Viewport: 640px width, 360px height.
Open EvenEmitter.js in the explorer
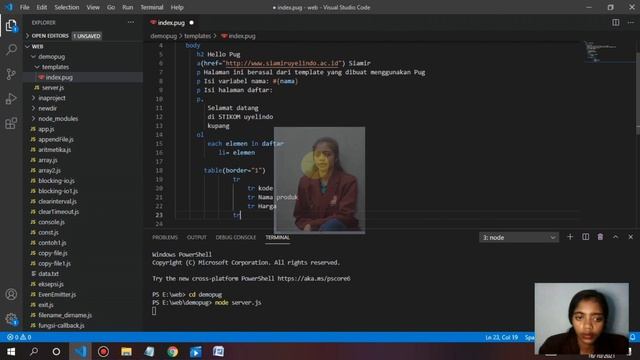pyautogui.click(x=57, y=294)
